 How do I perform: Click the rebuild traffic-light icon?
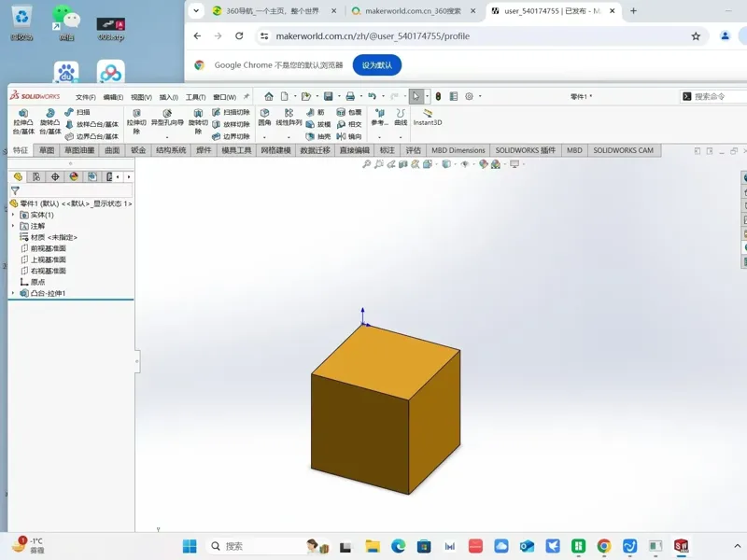pos(438,96)
